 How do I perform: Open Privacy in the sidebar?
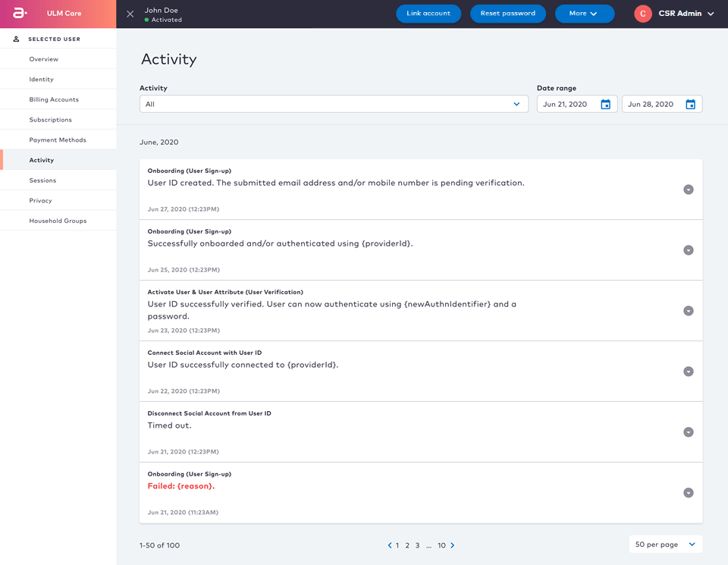(x=58, y=200)
